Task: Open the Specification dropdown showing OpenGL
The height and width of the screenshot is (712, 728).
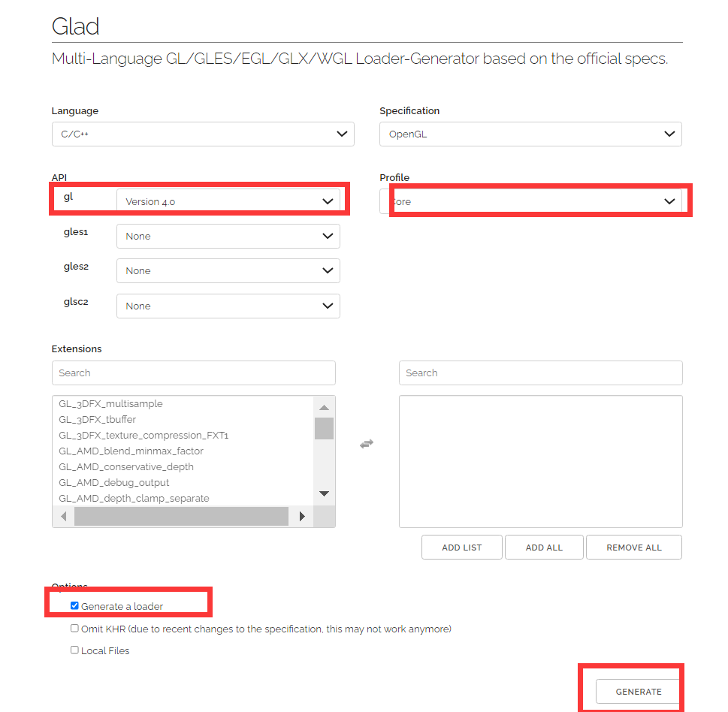Action: click(530, 134)
